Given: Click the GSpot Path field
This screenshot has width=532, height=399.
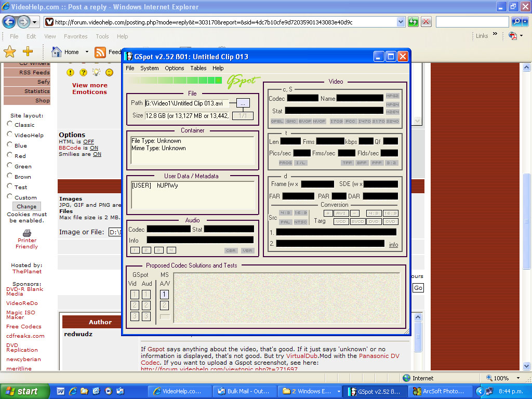Looking at the screenshot, I should click(187, 103).
